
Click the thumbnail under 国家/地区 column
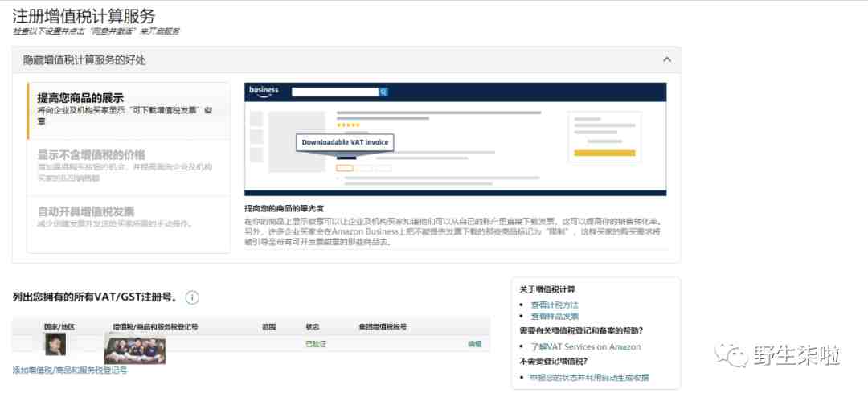55,345
